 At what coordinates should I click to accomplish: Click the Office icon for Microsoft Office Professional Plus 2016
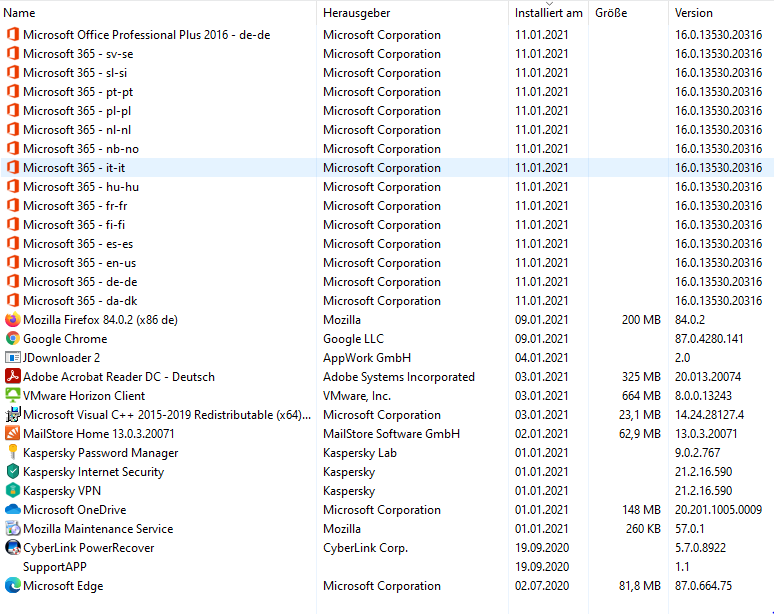(x=13, y=35)
